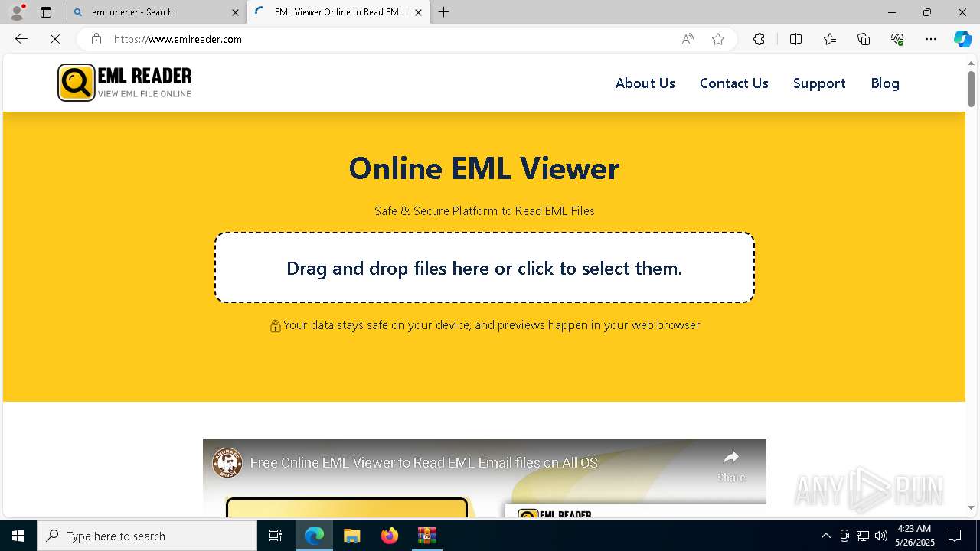The width and height of the screenshot is (980, 551).
Task: Click scrollbar down arrow
Action: tap(971, 507)
